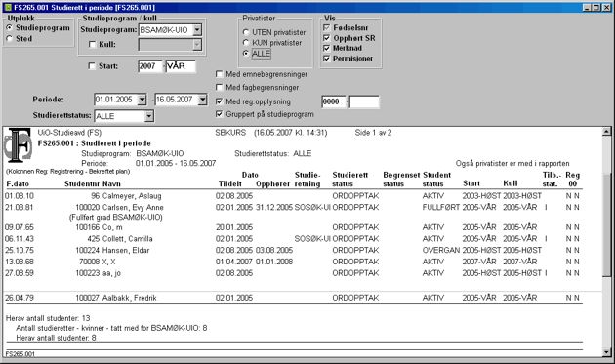Viewport: 615px width, 364px height.
Task: Uncheck the Opphørt SR checkbox
Action: click(x=326, y=38)
